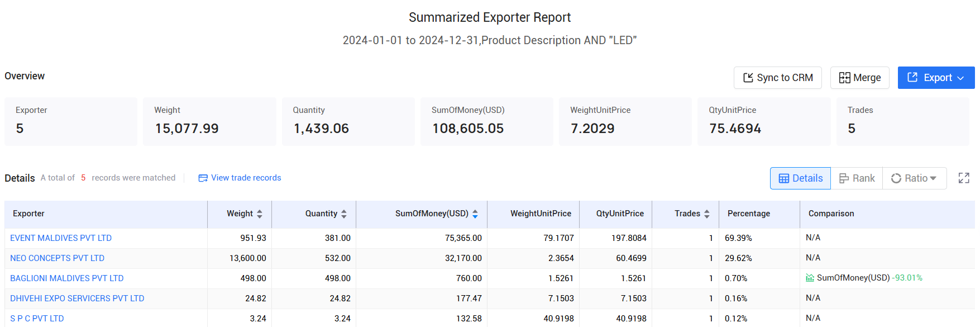Screen dimensions: 980x327
Task: Sort table by Quantity column arrows
Action: pos(344,214)
